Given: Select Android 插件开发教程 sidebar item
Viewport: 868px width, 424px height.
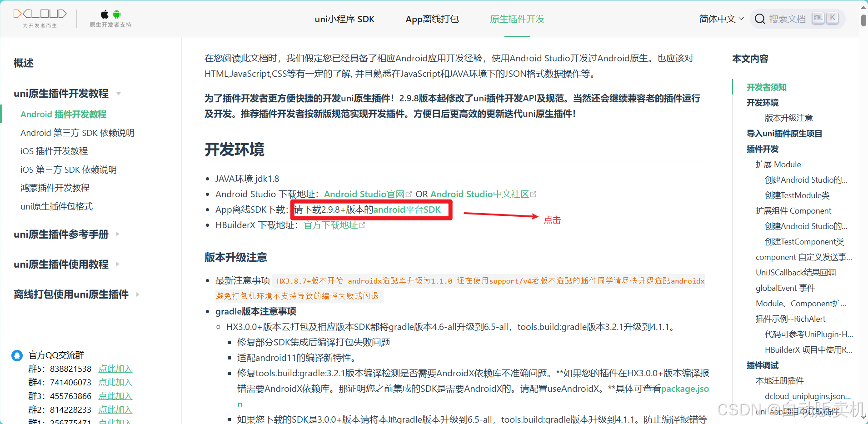Looking at the screenshot, I should pyautogui.click(x=64, y=115).
